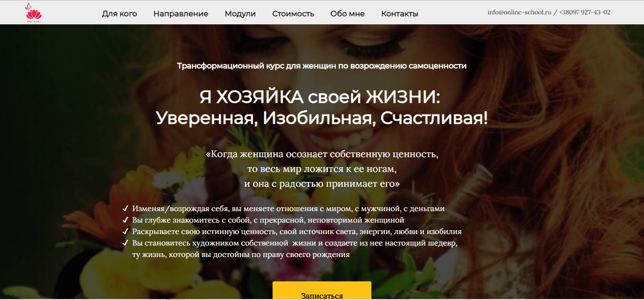
Task: Select the "Модули" navigation item
Action: tap(240, 13)
